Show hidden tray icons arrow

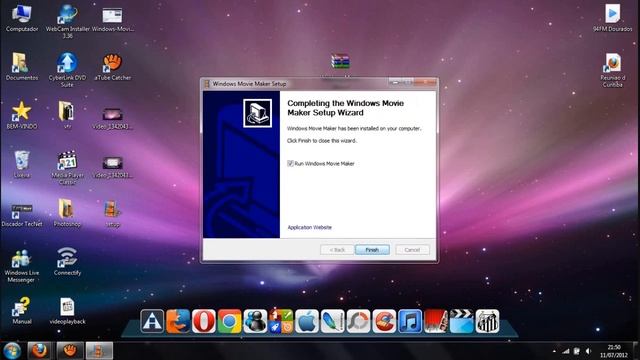554,351
